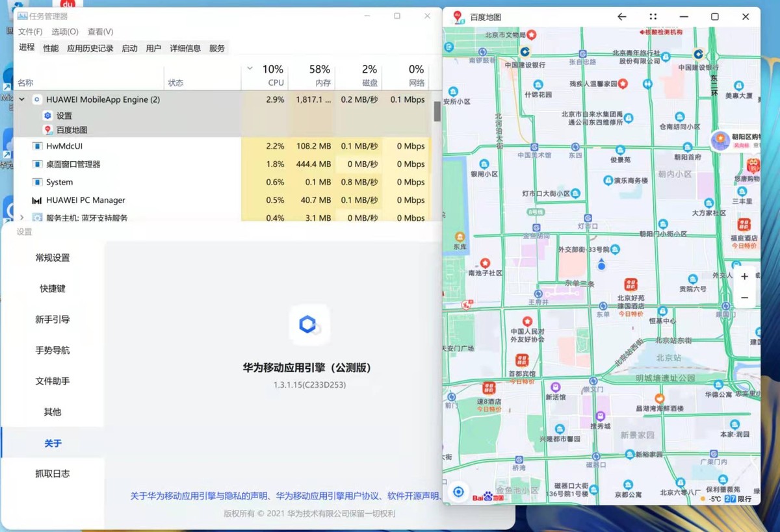780x532 pixels.
Task: Open 关于华为移动应用引擎与隐私的声明 link
Action: (x=199, y=496)
